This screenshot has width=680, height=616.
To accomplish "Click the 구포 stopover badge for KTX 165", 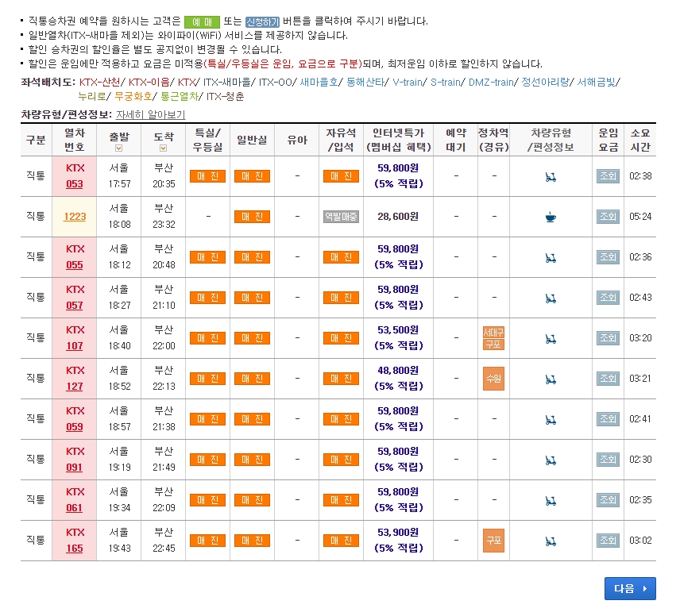I will 493,540.
